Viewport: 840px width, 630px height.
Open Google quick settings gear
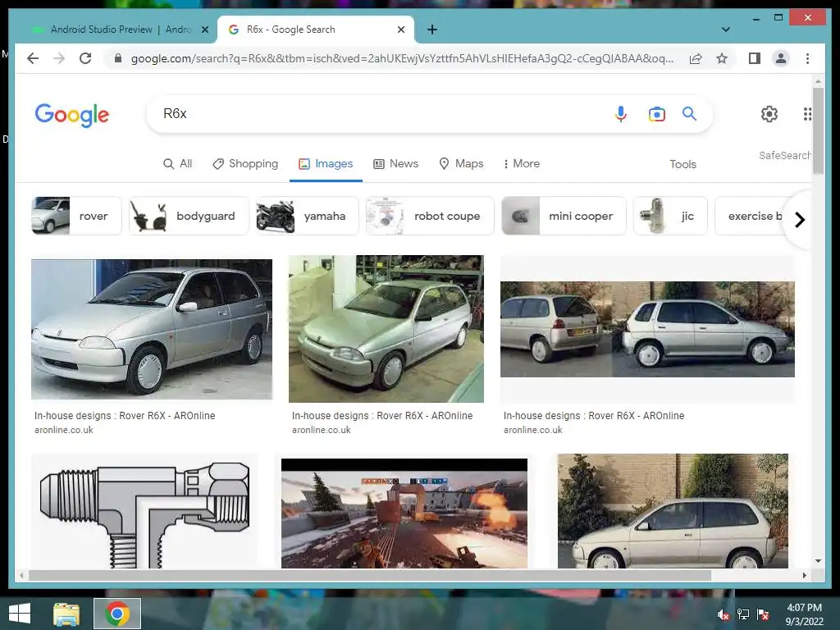coord(769,113)
